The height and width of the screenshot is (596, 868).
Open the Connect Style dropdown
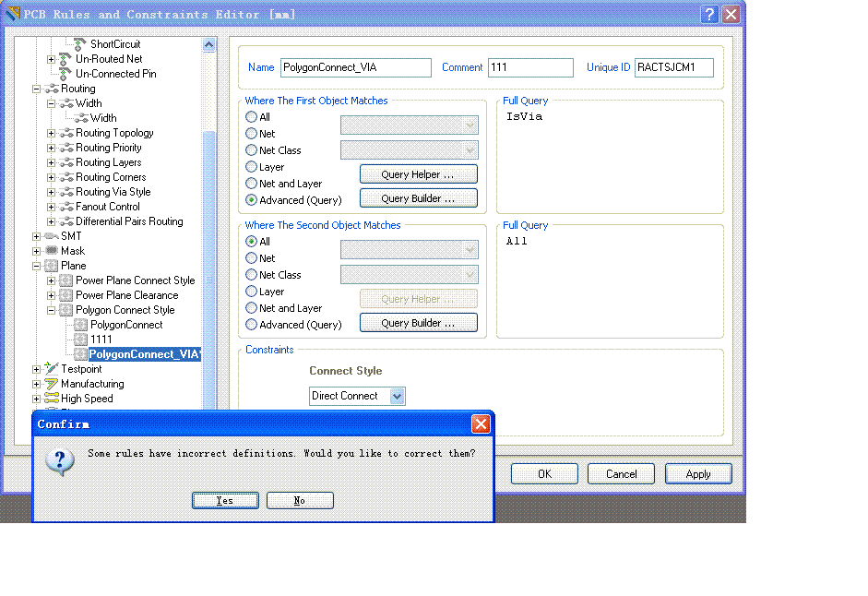click(398, 396)
